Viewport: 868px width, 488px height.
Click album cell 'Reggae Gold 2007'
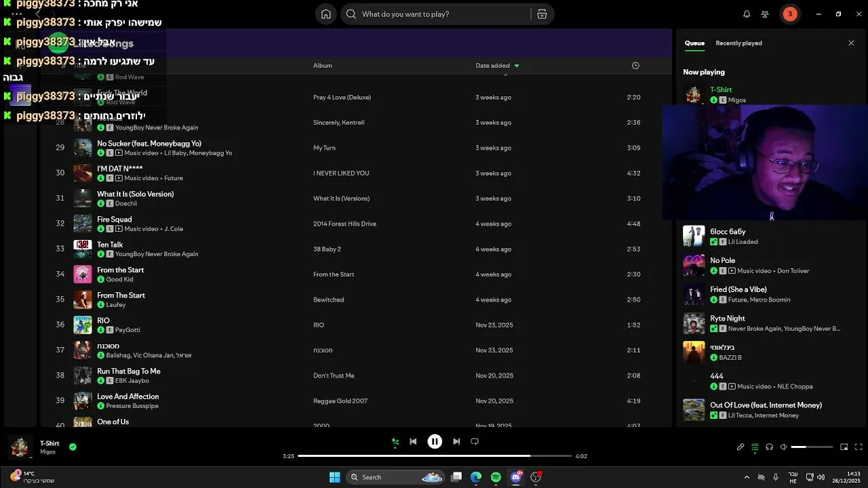click(340, 401)
